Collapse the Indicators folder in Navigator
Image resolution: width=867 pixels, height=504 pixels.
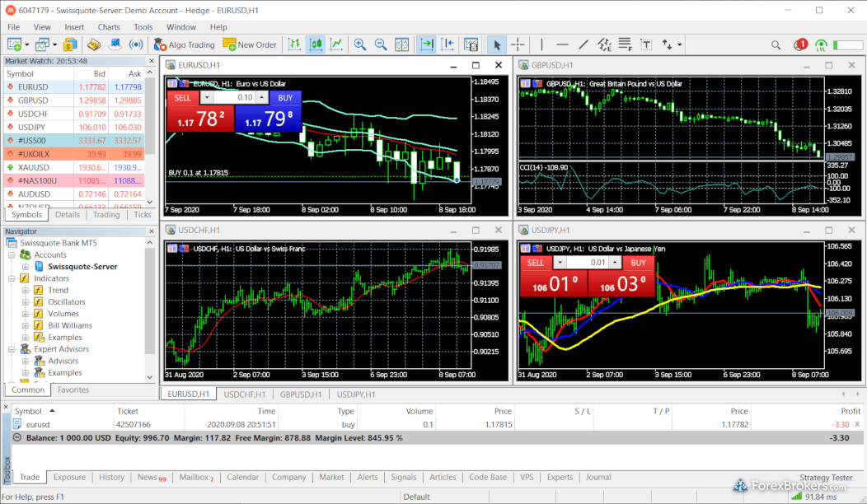[x=12, y=278]
